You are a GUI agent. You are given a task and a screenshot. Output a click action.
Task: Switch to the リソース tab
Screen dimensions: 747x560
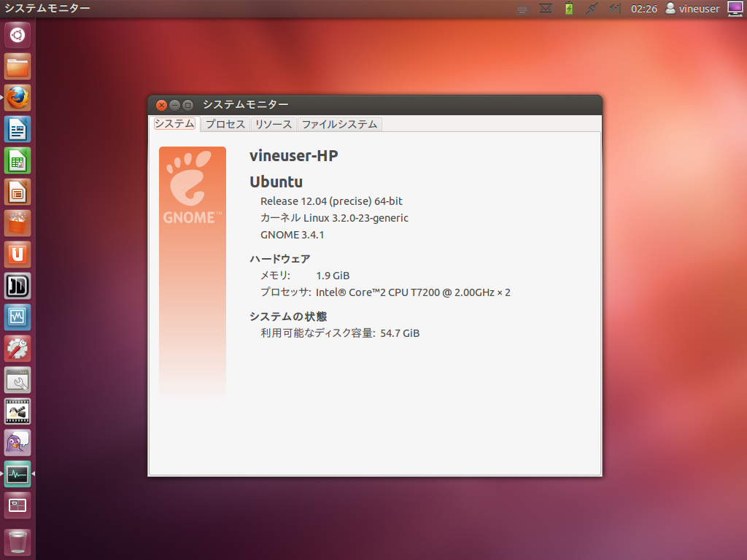click(274, 124)
